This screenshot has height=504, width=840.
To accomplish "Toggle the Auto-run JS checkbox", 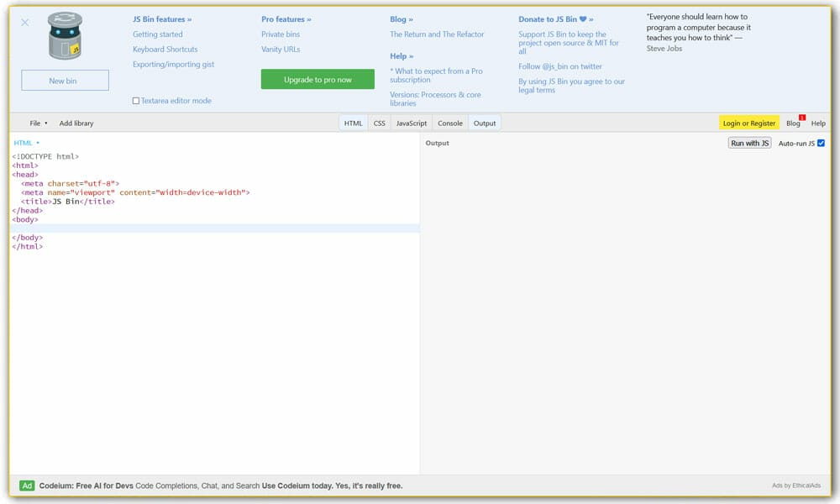I will coord(821,143).
